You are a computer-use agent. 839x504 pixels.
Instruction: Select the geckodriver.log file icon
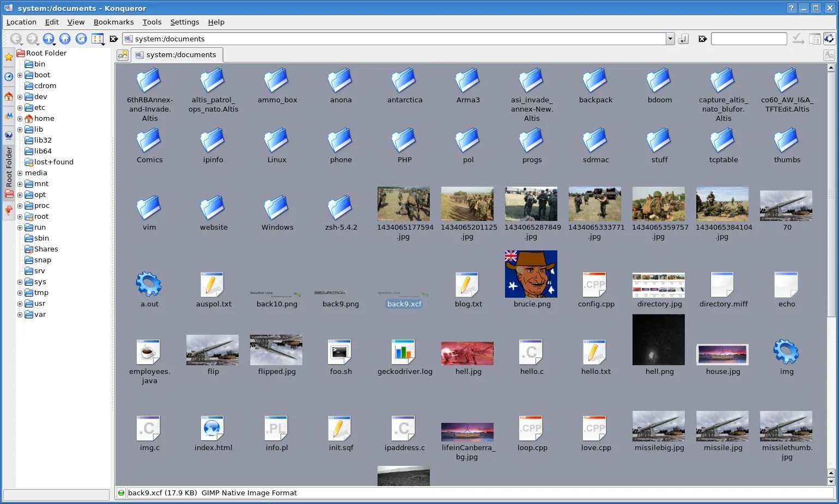[x=404, y=352]
